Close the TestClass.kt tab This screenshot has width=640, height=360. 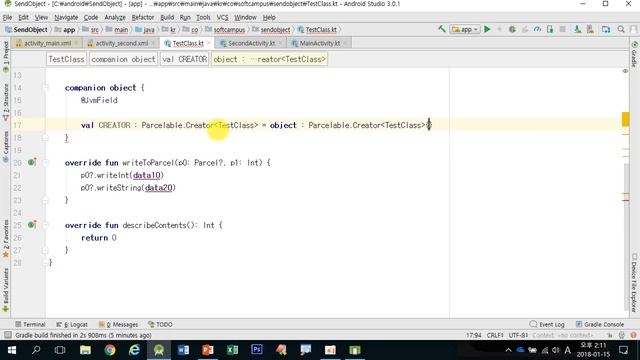point(209,43)
